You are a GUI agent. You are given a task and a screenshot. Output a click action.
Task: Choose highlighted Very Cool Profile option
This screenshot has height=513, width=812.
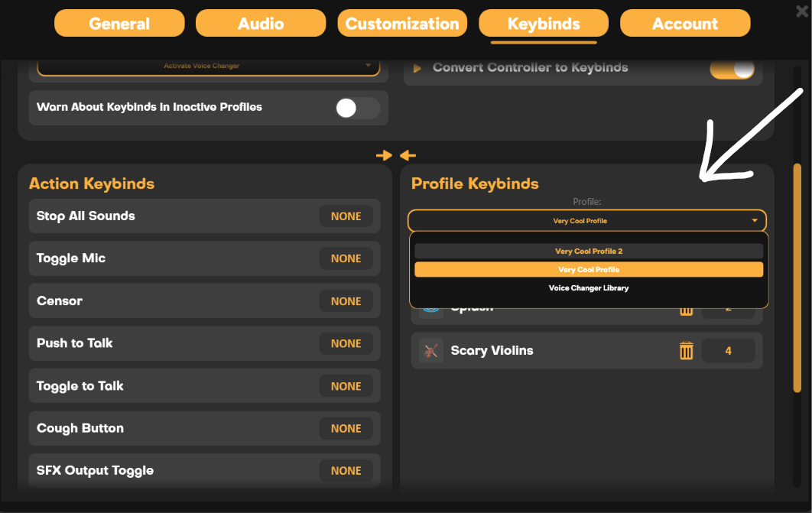[x=589, y=270]
